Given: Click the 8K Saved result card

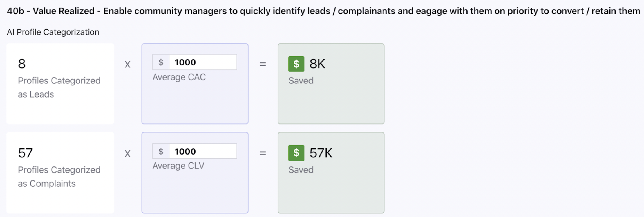Looking at the screenshot, I should [x=331, y=83].
